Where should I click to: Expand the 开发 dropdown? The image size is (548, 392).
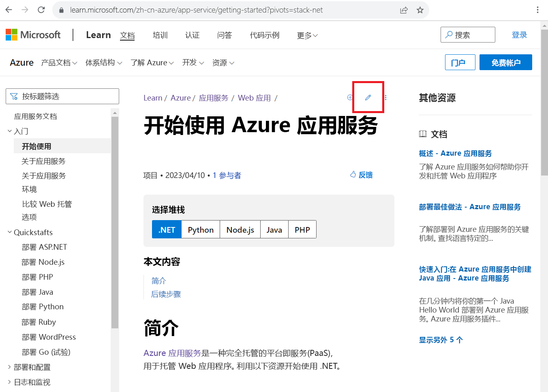pos(193,63)
